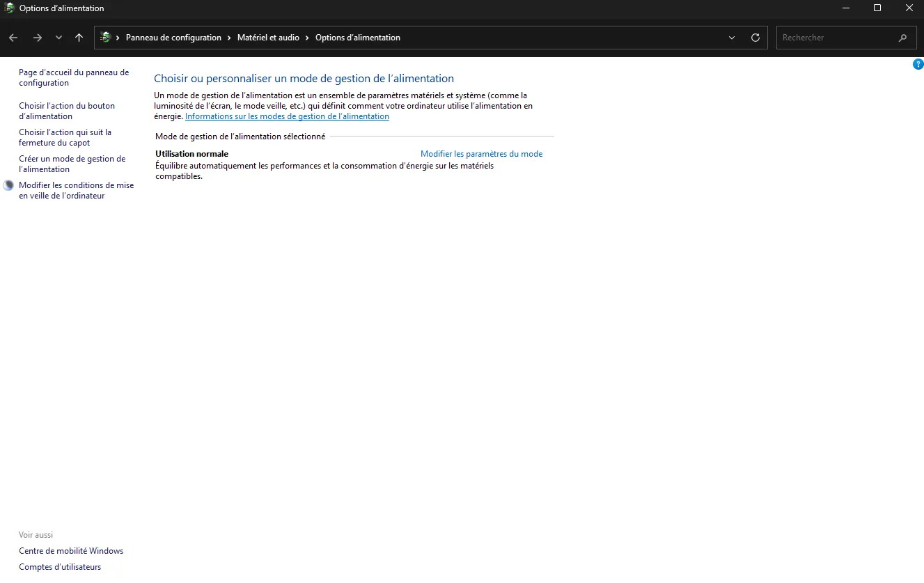Open Centre de mobilité Windows
This screenshot has height=583, width=924.
71,551
